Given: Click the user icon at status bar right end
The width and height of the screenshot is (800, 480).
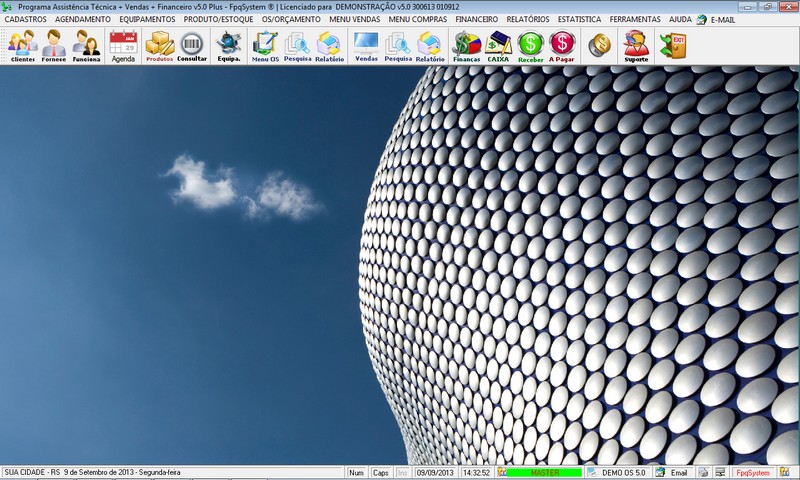Looking at the screenshot, I should pyautogui.click(x=784, y=472).
